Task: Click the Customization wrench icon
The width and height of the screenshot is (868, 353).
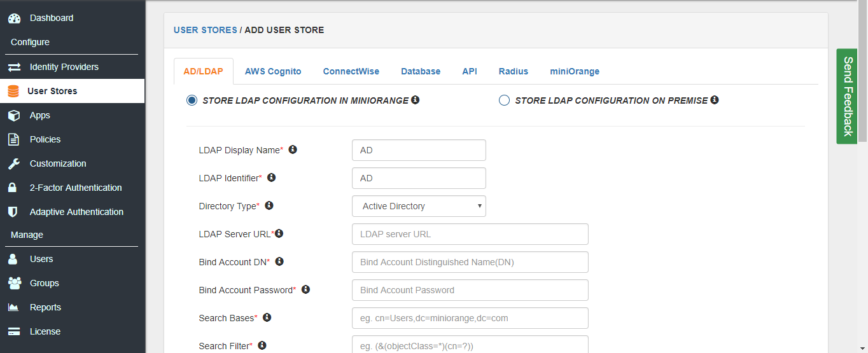Action: pos(13,163)
